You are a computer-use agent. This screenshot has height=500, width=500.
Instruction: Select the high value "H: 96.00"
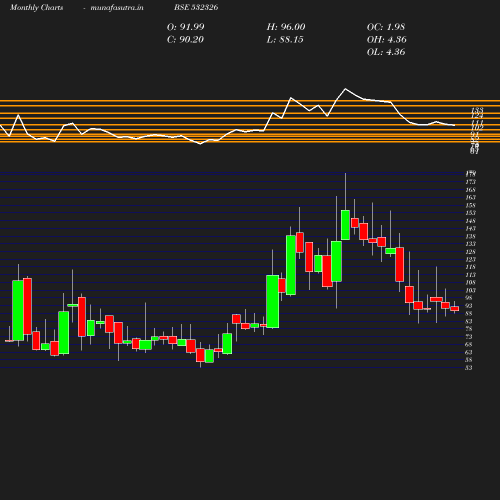pos(286,27)
